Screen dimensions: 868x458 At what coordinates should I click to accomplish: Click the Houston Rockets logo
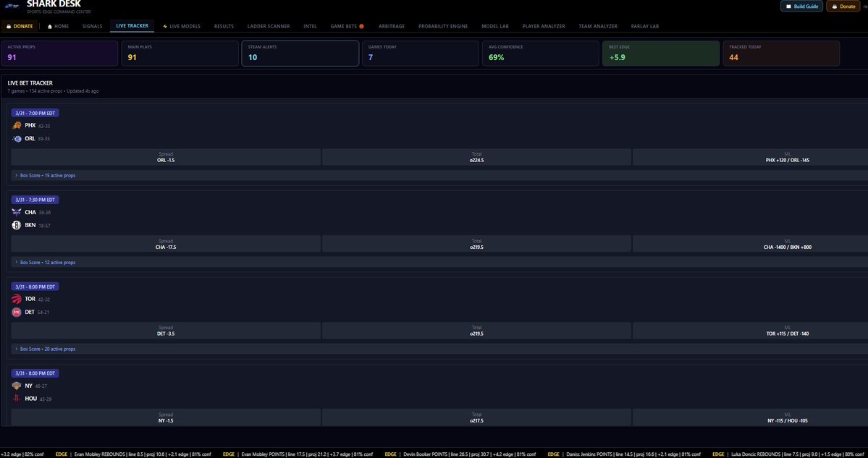pos(16,398)
